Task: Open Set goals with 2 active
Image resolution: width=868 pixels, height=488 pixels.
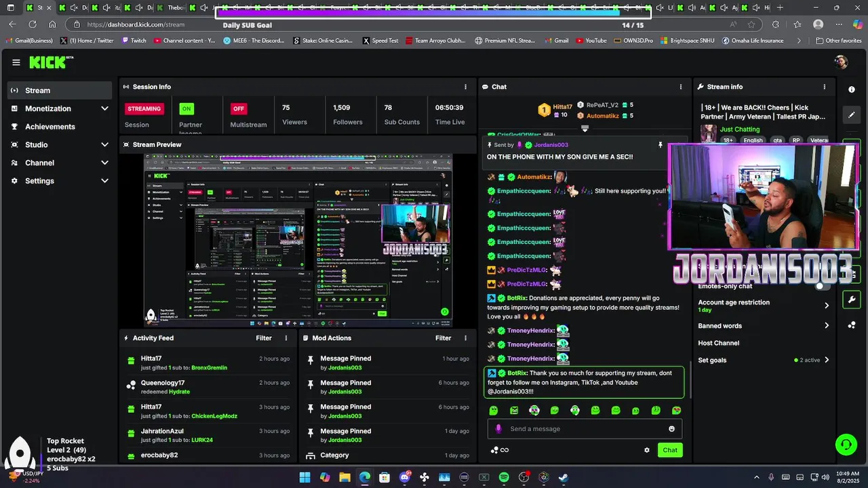Action: (764, 360)
